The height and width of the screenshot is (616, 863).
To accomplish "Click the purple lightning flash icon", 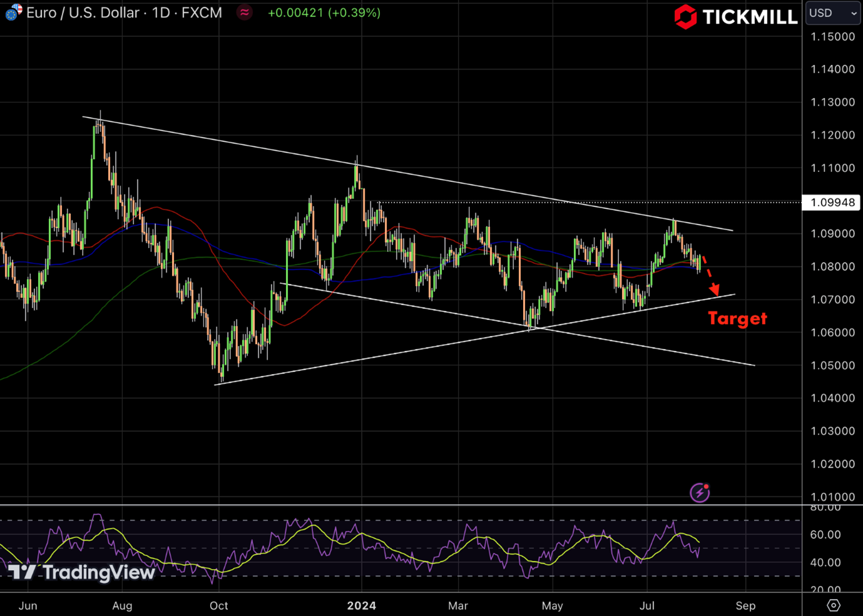I will pyautogui.click(x=700, y=493).
